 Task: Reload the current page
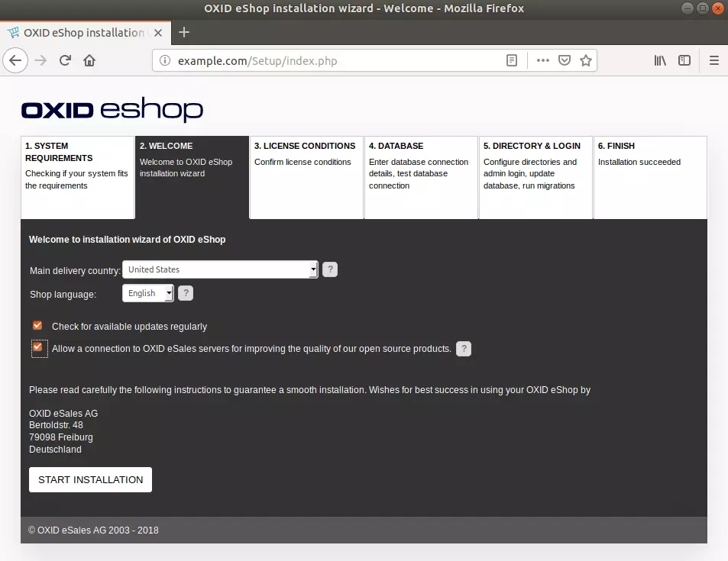point(65,60)
